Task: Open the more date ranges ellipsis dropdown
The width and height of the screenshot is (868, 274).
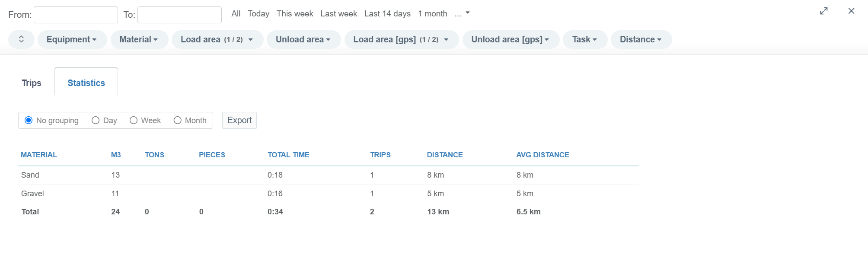Action: (x=462, y=14)
